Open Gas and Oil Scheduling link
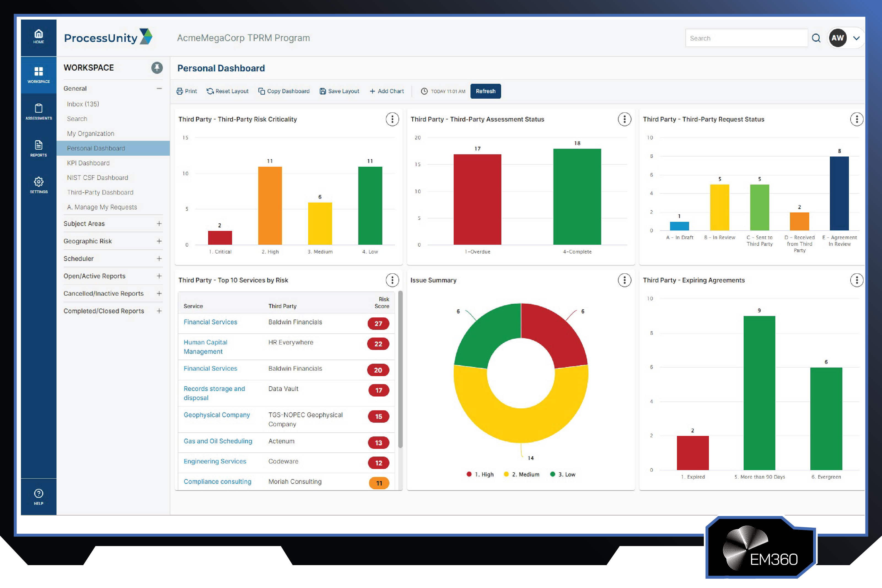Viewport: 882px width, 588px height. 218,441
